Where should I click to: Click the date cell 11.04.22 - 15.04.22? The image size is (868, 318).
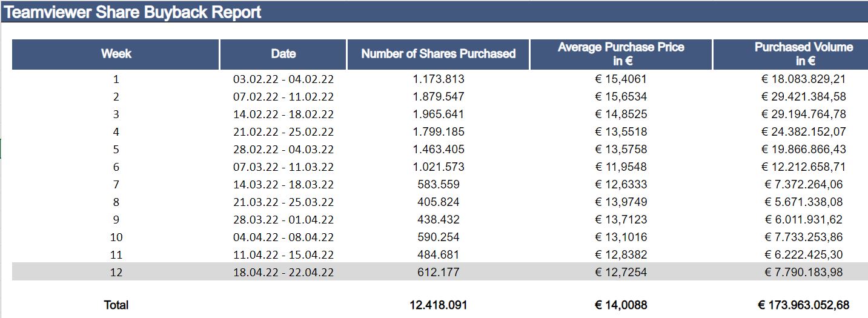point(283,254)
